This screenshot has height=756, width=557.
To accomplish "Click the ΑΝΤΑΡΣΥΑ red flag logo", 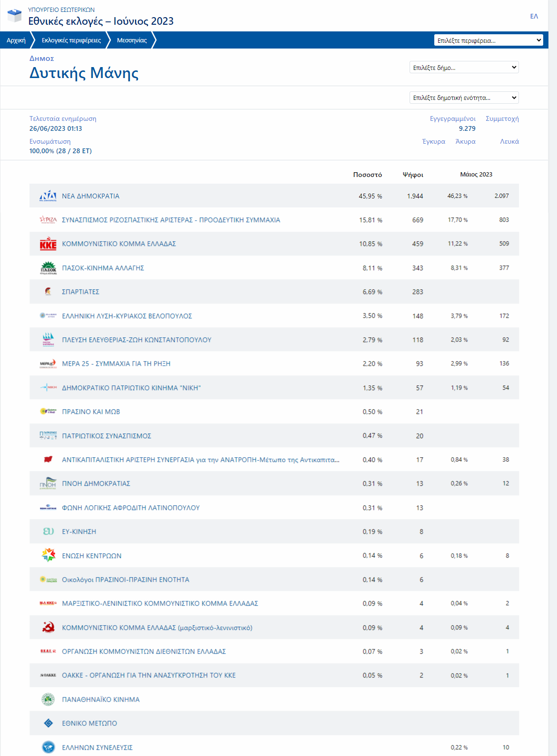I will click(48, 459).
